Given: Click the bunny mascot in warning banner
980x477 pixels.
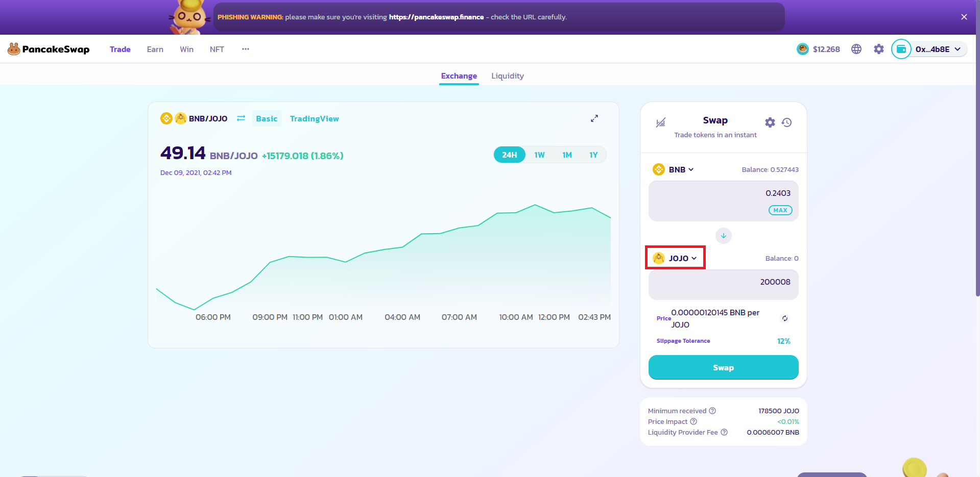Looking at the screenshot, I should (189, 17).
